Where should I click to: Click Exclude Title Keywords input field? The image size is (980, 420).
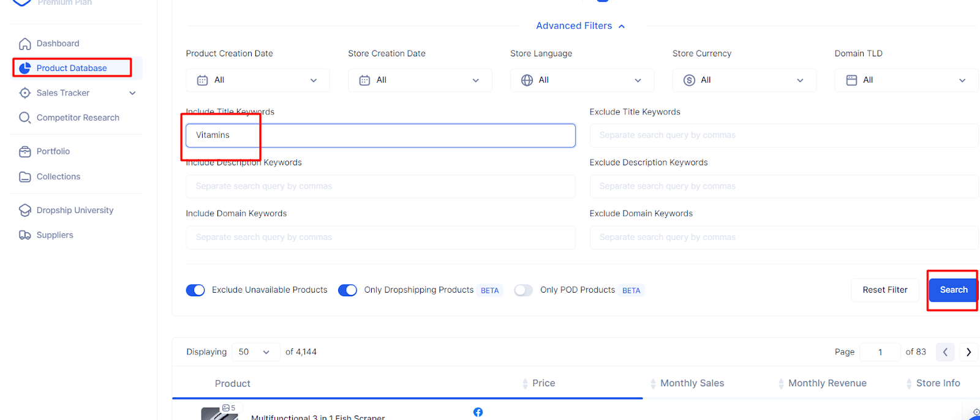coord(783,135)
